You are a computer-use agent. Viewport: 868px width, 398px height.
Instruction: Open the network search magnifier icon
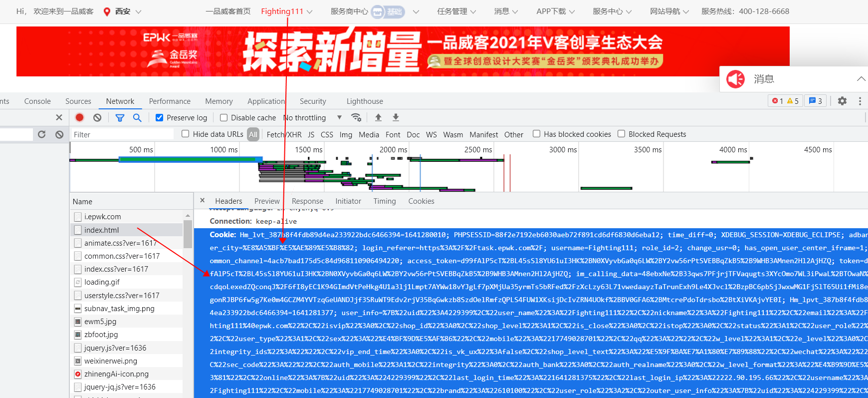coord(137,117)
